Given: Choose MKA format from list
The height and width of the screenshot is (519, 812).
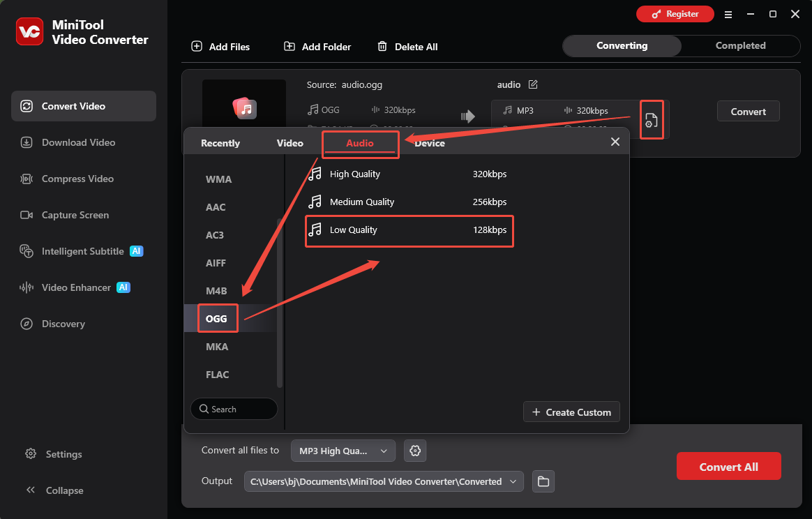Looking at the screenshot, I should 217,347.
